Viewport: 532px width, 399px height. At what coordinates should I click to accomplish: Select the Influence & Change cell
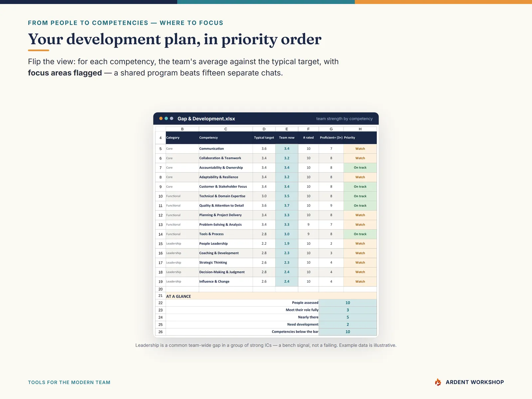pos(226,281)
